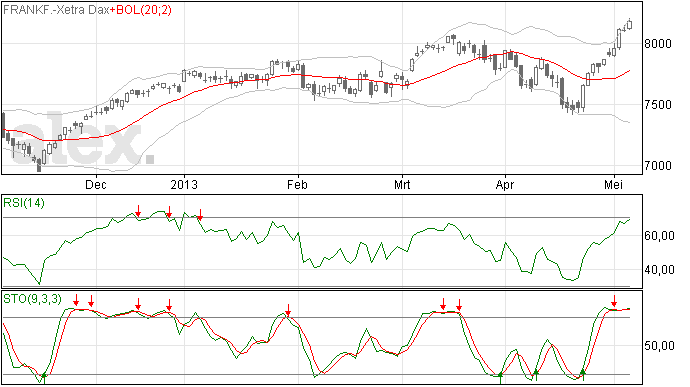Viewport: 690px width, 387px height.
Task: Click the FRANKF.-Xetra Dax chart title
Action: [x=56, y=10]
